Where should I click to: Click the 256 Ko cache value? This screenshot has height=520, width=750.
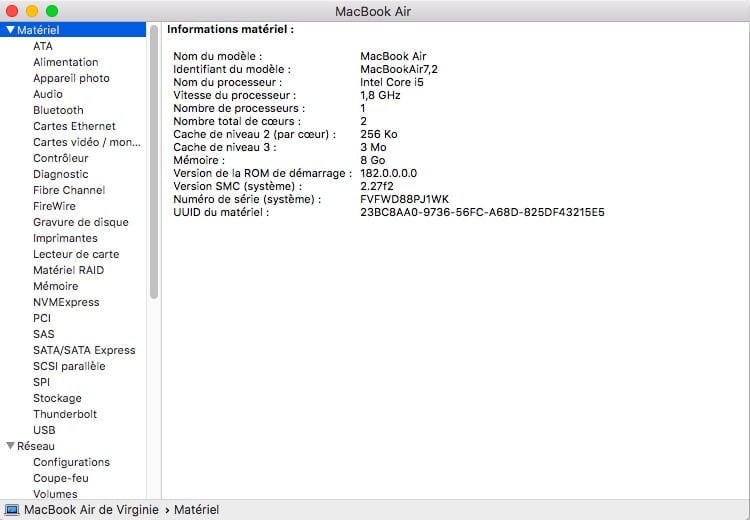(x=379, y=134)
